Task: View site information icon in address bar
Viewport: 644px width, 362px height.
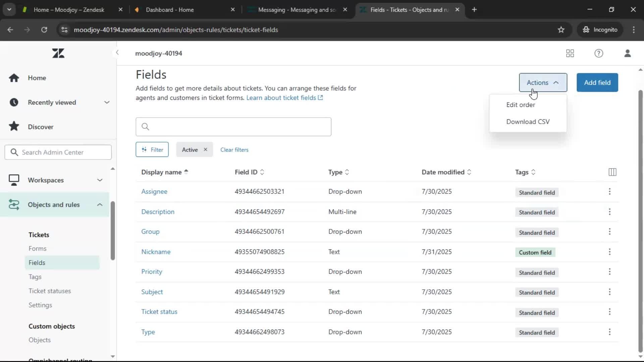Action: [x=64, y=30]
